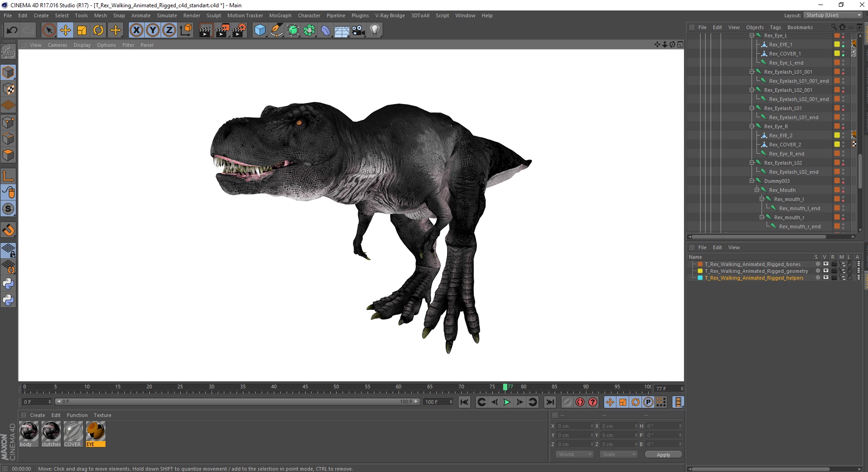Open the spline Pen tool
This screenshot has width=868, height=472.
[x=277, y=30]
